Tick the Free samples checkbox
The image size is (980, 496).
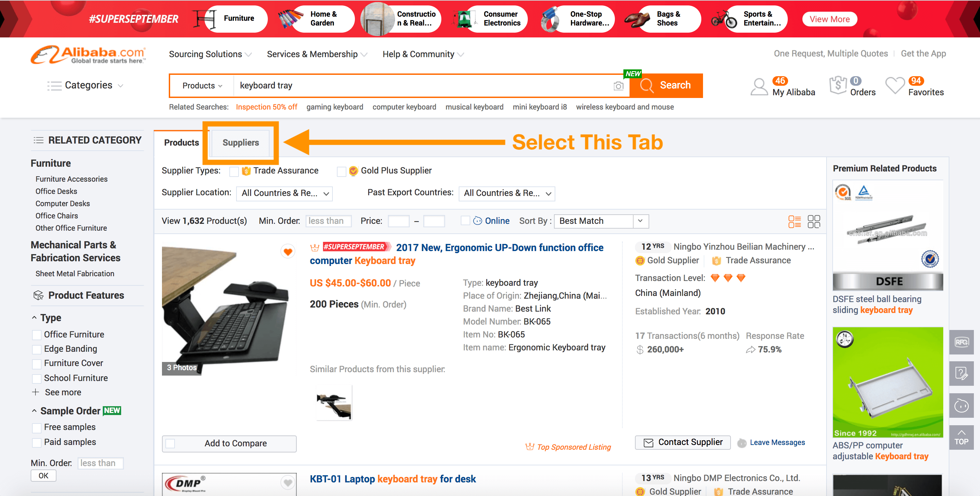tap(37, 428)
